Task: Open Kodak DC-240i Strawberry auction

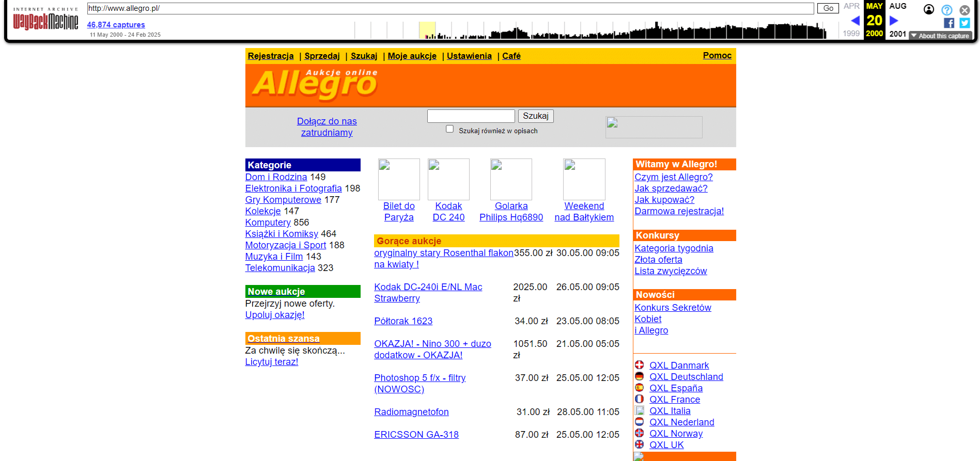Action: click(x=428, y=293)
